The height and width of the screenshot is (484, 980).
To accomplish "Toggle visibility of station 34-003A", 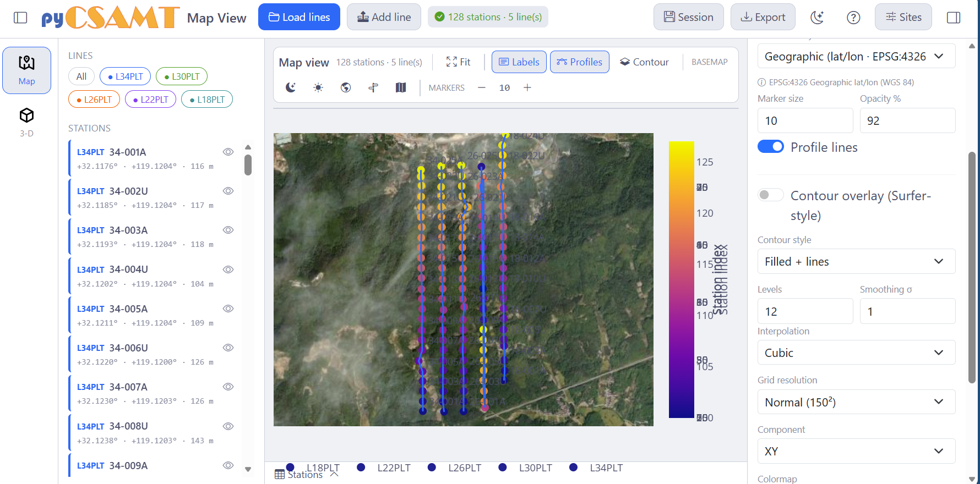I will [228, 230].
